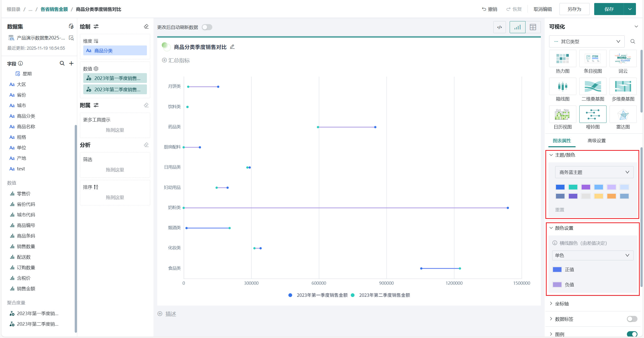
Task: Choose the radar chart (雷达图) icon
Action: (623, 115)
